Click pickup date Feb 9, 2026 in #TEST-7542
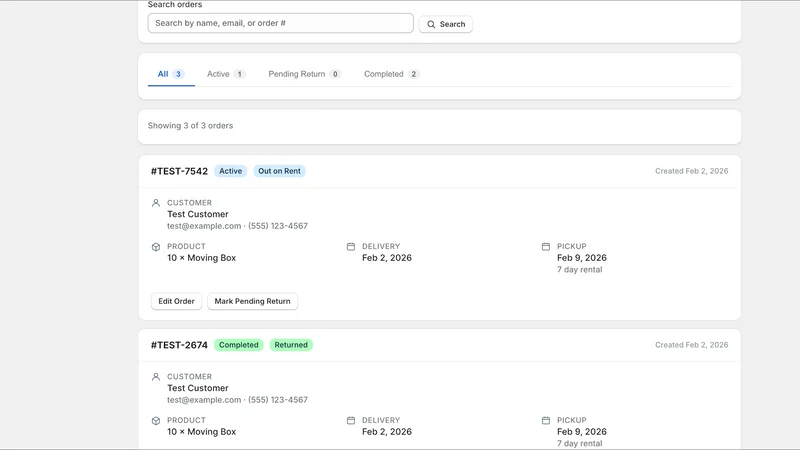 point(582,258)
